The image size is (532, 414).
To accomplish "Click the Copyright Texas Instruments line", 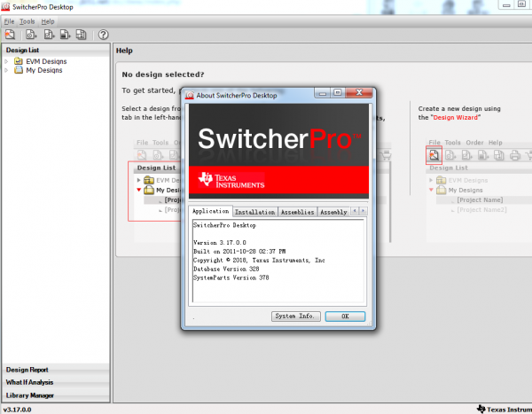I will 259,261.
